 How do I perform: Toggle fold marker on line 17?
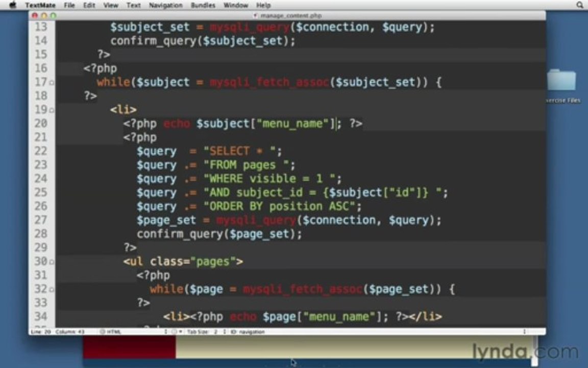pyautogui.click(x=52, y=83)
